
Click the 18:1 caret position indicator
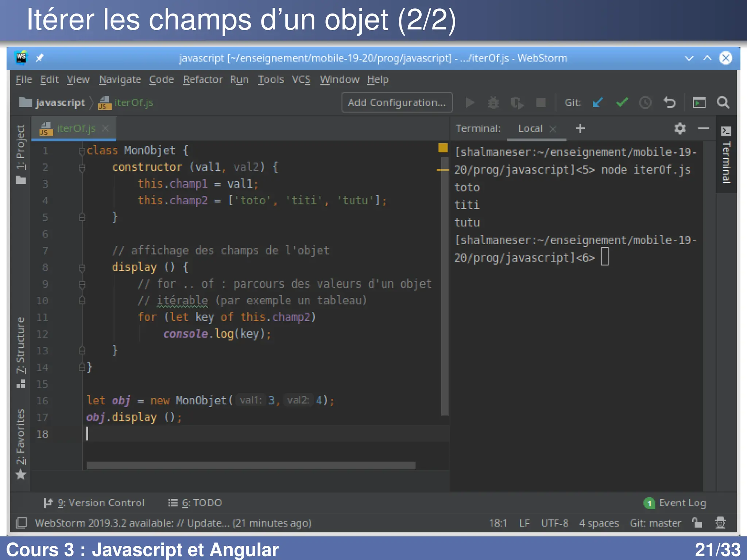(498, 523)
